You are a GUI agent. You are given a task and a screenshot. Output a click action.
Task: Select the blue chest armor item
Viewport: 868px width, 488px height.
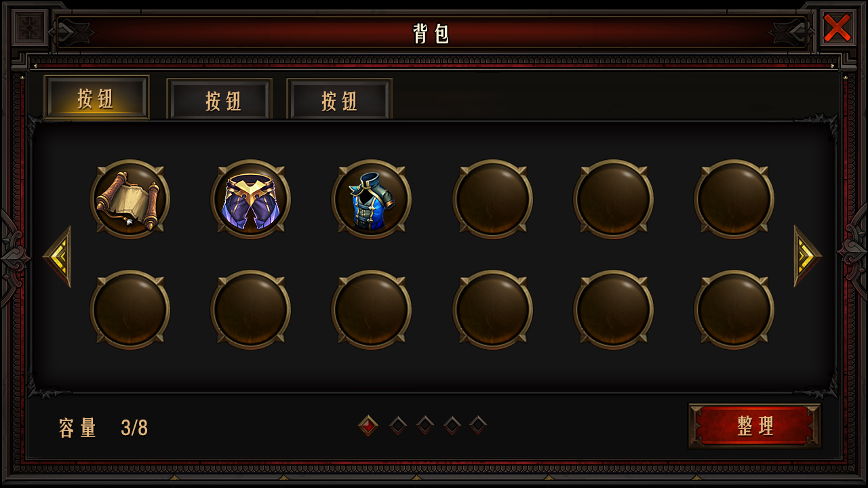click(371, 199)
